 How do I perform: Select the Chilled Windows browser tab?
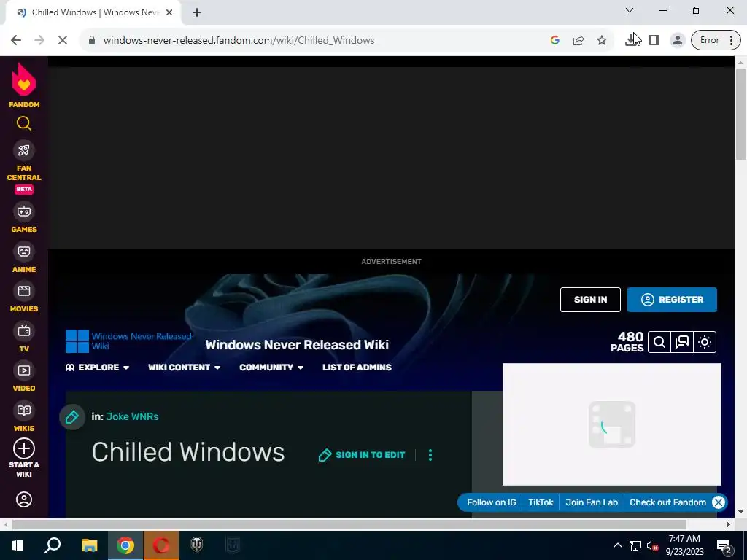coord(93,12)
